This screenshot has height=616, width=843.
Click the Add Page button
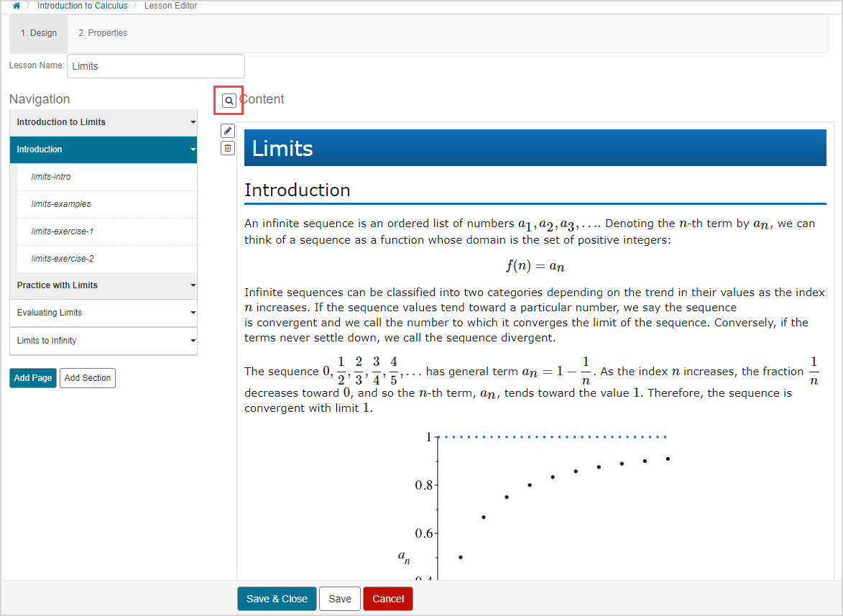point(33,378)
